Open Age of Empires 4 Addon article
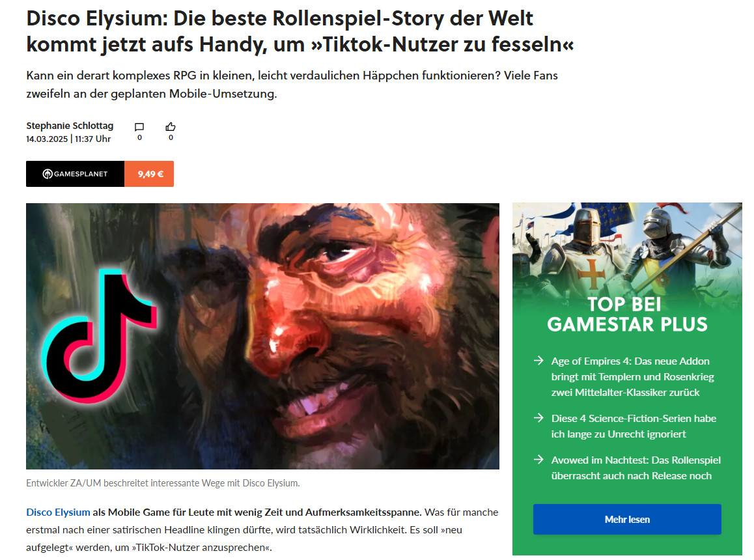Image resolution: width=754 pixels, height=560 pixels. 632,377
